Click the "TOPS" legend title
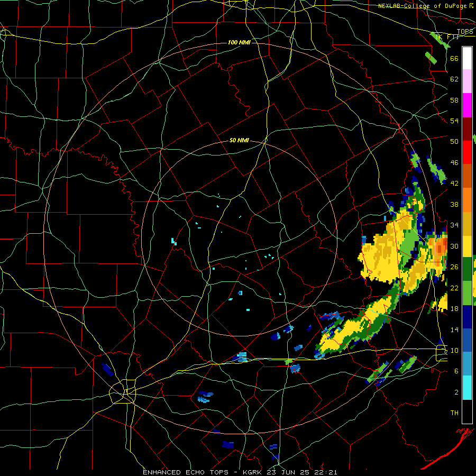The height and width of the screenshot is (476, 476). point(465,32)
